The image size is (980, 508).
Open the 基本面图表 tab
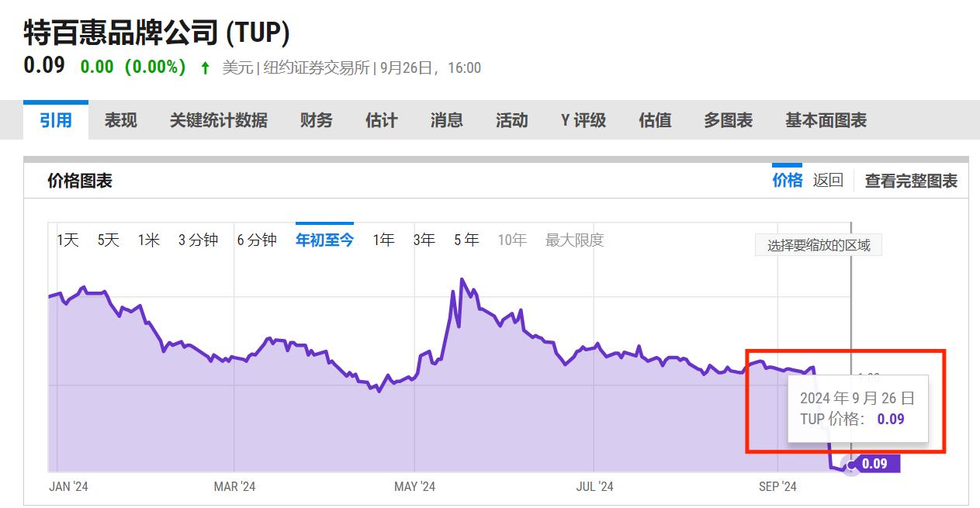[826, 120]
